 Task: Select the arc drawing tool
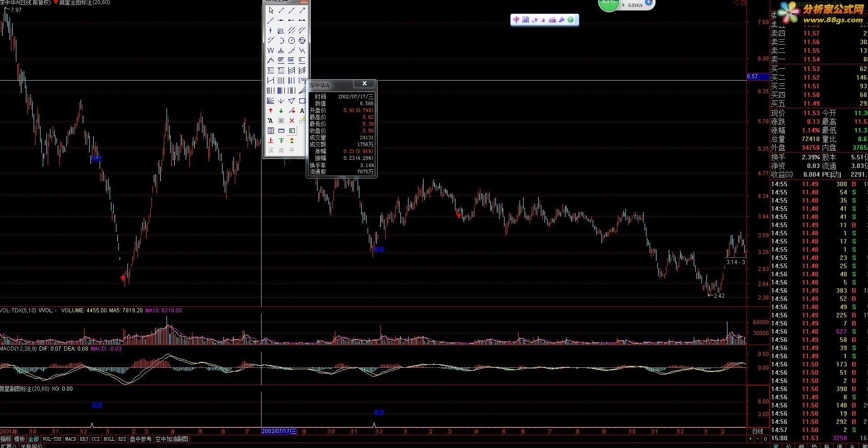click(281, 40)
